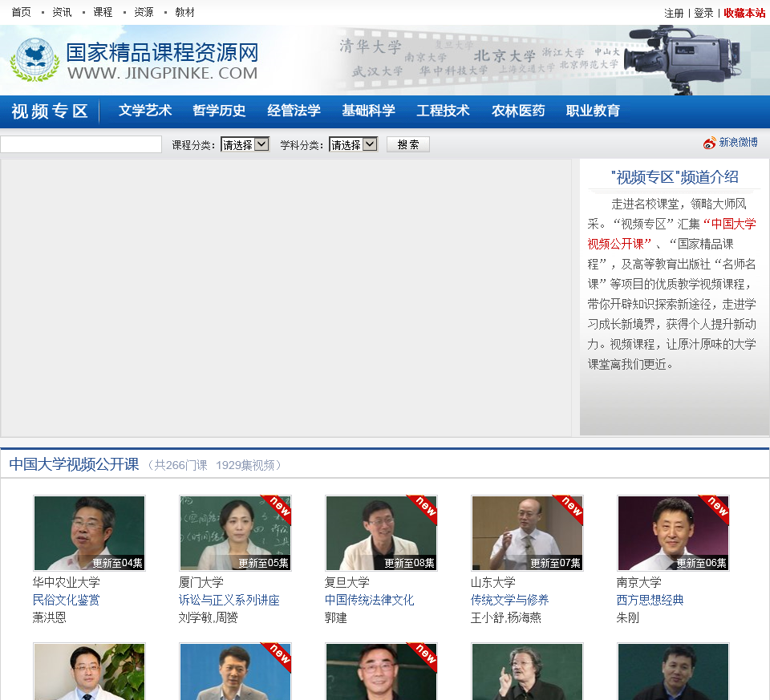Viewport: 770px width, 700px height.
Task: Click the "视频专区"频道介绍 heading
Action: pyautogui.click(x=675, y=176)
